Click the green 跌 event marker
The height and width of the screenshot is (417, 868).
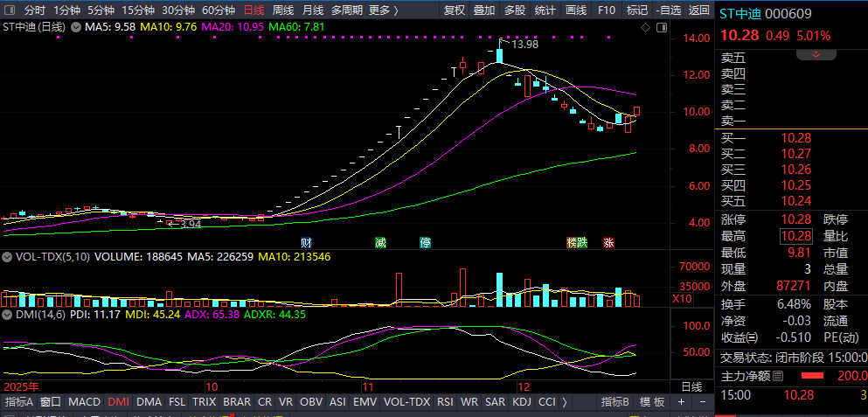tap(582, 242)
